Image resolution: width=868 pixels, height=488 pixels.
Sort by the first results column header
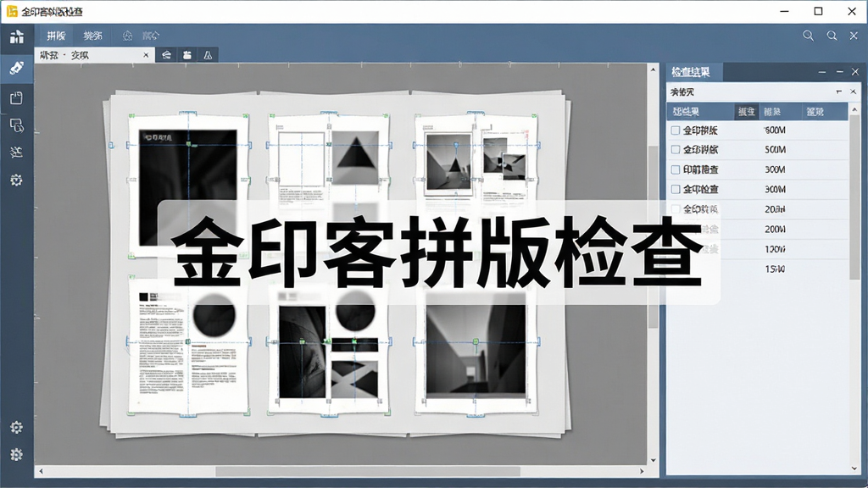click(x=686, y=112)
